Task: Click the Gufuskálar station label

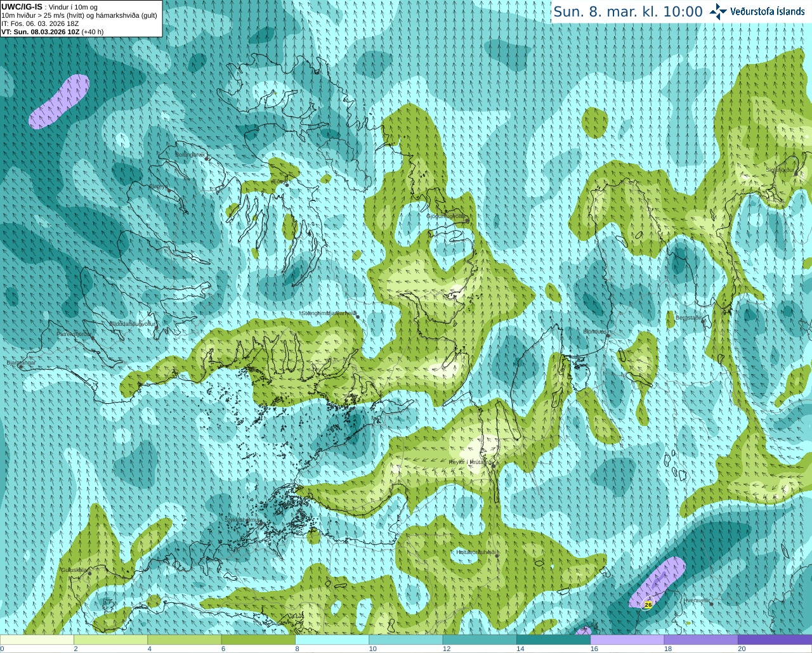Action: pos(74,569)
